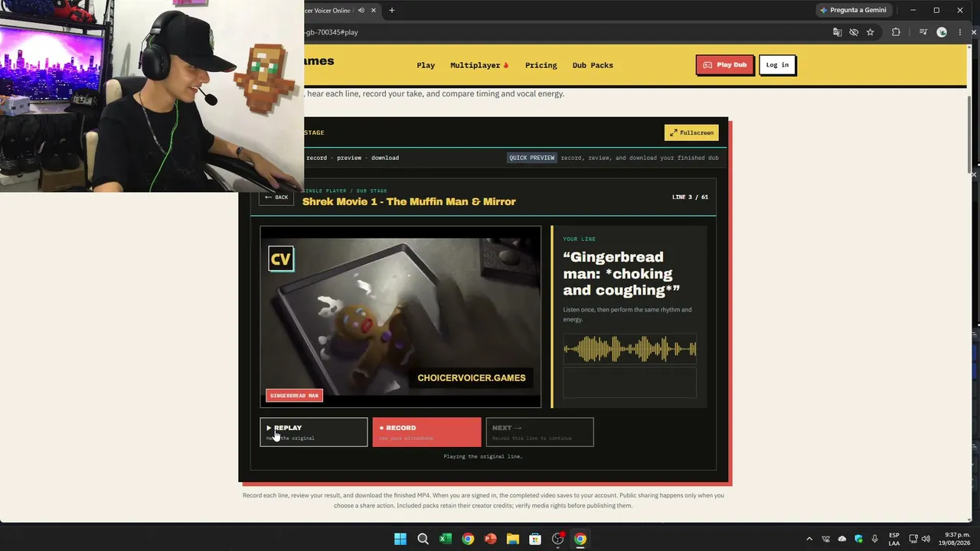The width and height of the screenshot is (980, 551).
Task: Click the original line waveform
Action: 629,350
